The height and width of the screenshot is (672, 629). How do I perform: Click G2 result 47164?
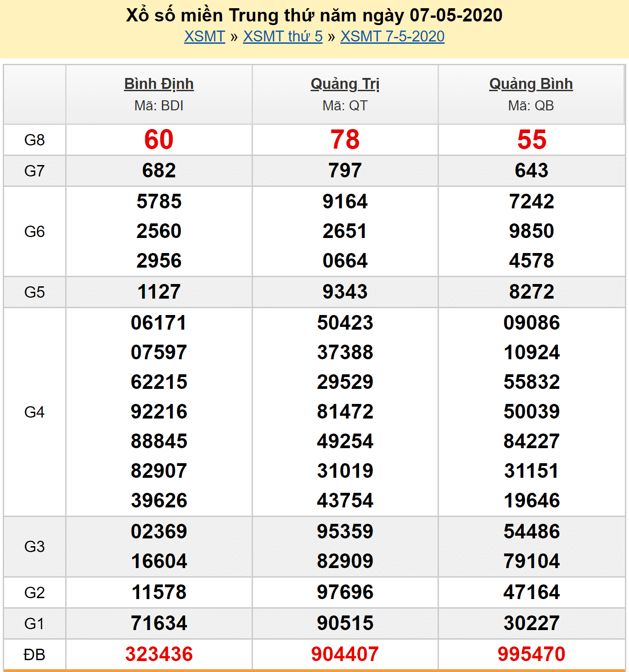(x=531, y=592)
